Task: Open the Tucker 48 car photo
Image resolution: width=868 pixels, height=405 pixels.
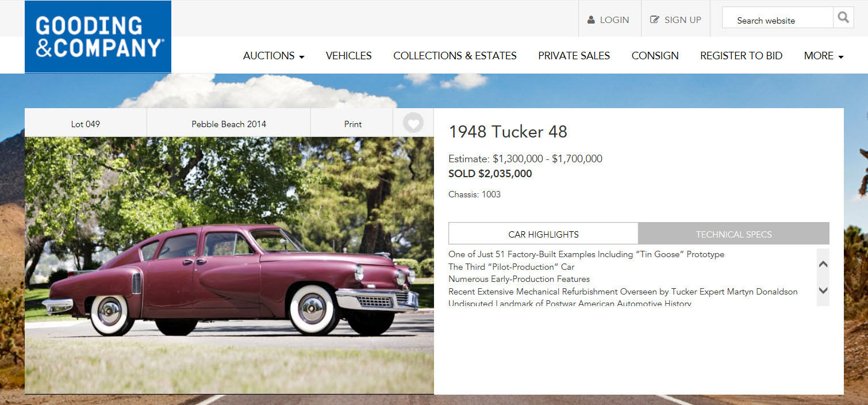Action: 229,265
